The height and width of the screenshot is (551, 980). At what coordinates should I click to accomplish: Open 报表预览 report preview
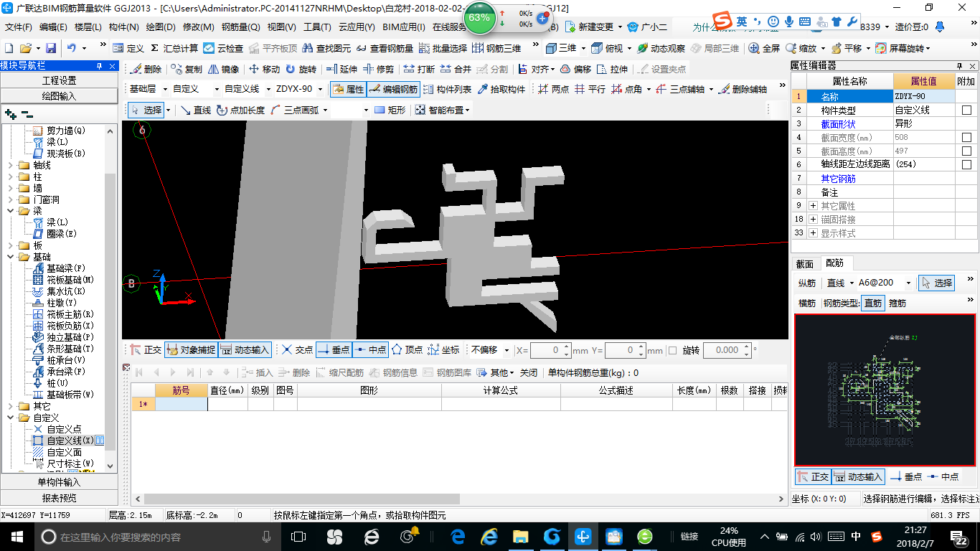59,498
